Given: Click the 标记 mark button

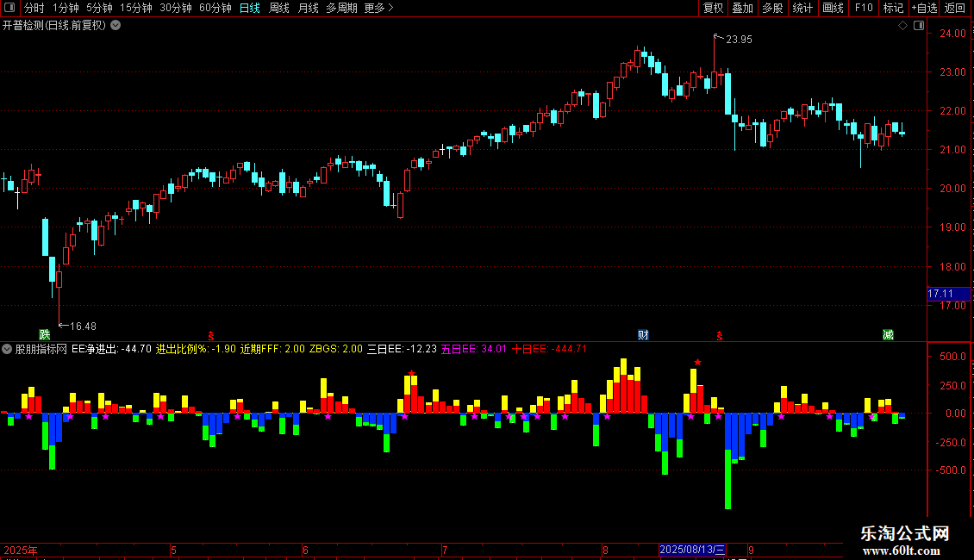Looking at the screenshot, I should (893, 8).
